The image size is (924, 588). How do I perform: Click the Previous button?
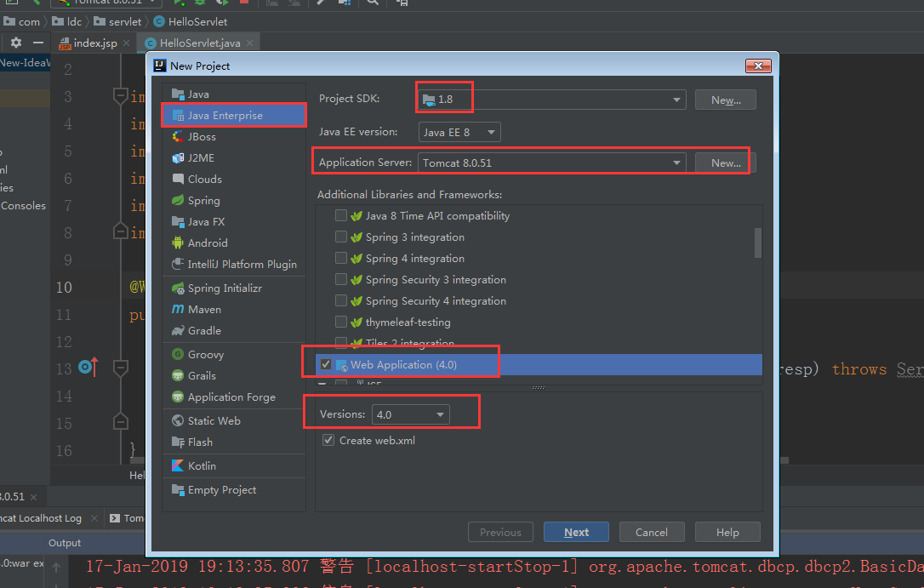pyautogui.click(x=500, y=532)
